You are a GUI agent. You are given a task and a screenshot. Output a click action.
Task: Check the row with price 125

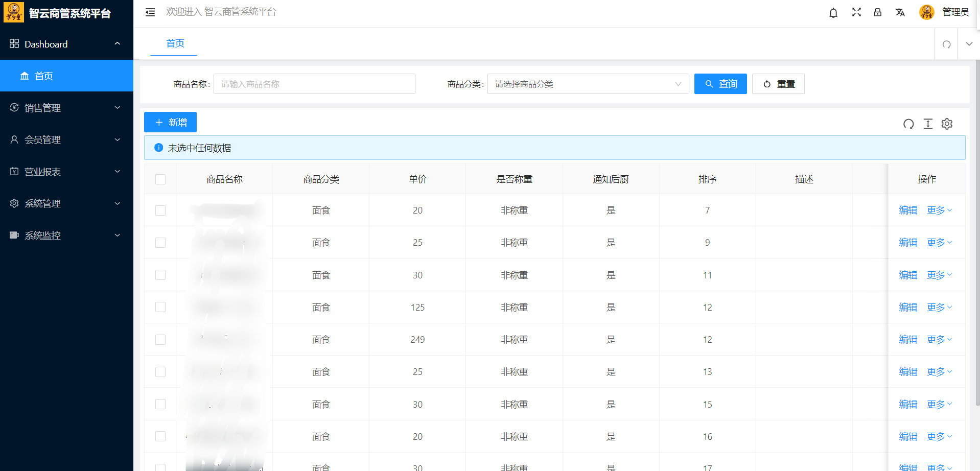coord(160,307)
